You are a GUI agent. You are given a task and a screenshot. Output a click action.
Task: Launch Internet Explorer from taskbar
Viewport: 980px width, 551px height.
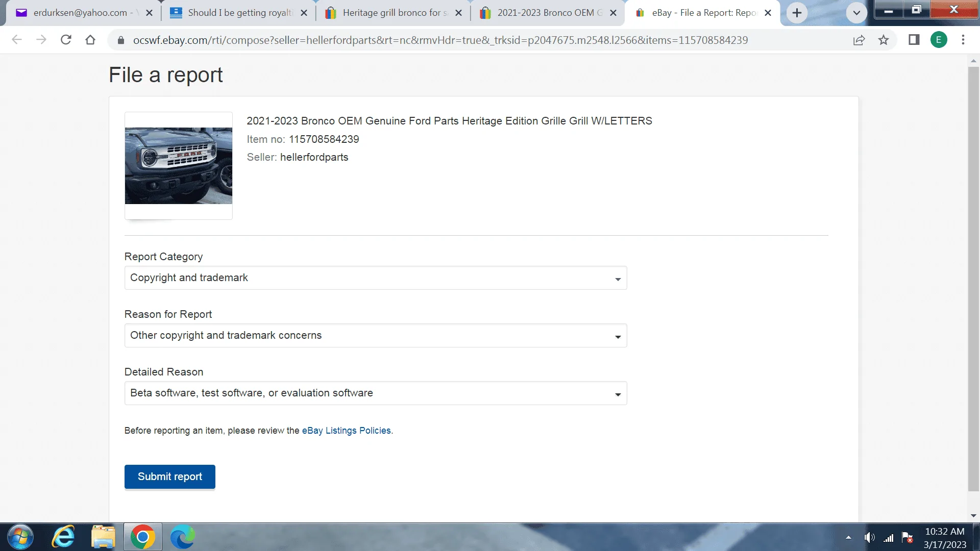(63, 537)
